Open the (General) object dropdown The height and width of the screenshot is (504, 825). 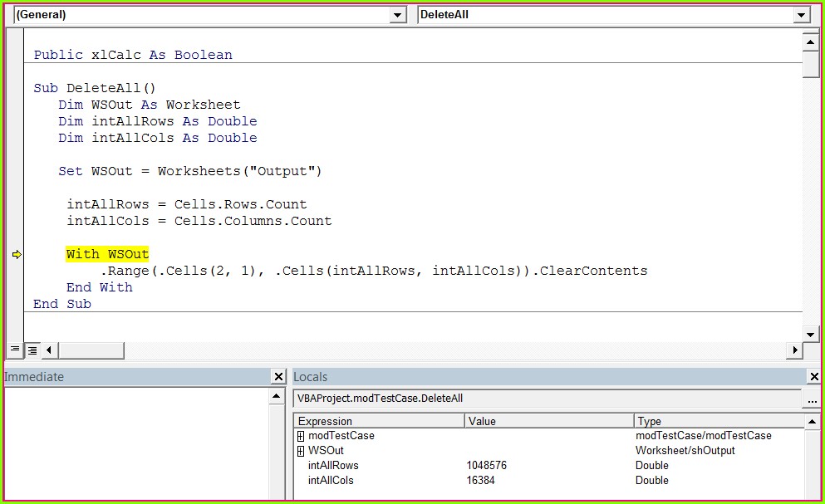[x=398, y=15]
